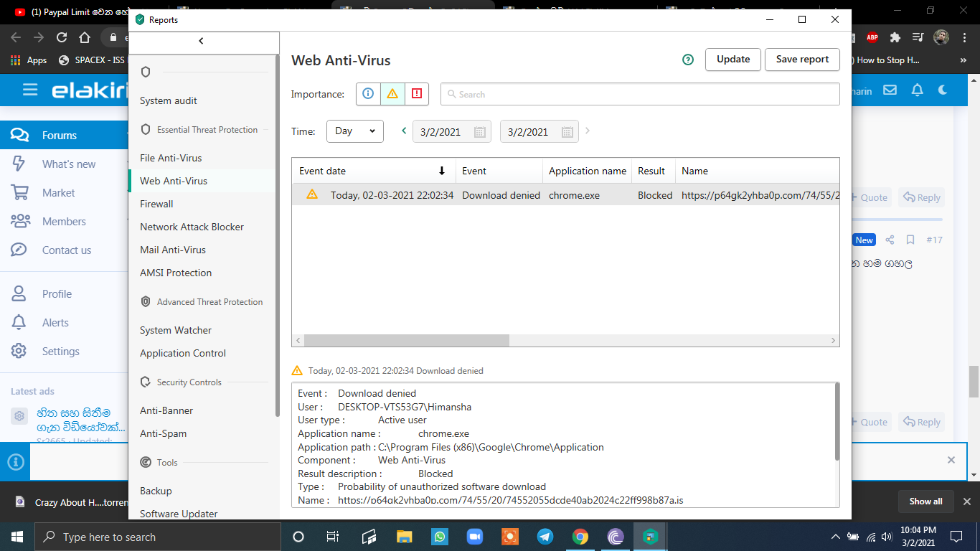Open Chrome's three-dot menu
The height and width of the screenshot is (551, 980).
click(963, 37)
